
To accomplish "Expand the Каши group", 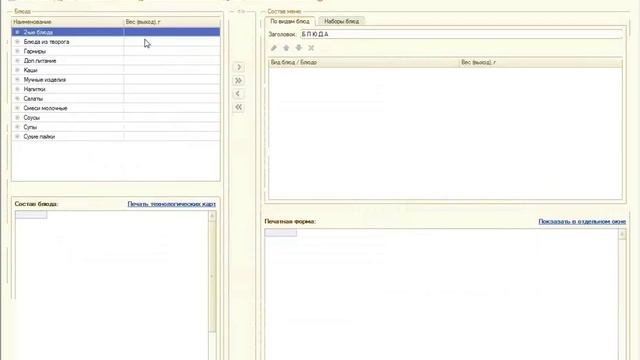I will [17, 70].
